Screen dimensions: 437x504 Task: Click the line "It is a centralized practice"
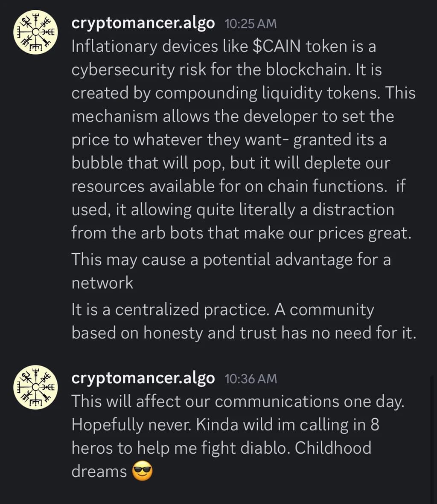point(222,310)
